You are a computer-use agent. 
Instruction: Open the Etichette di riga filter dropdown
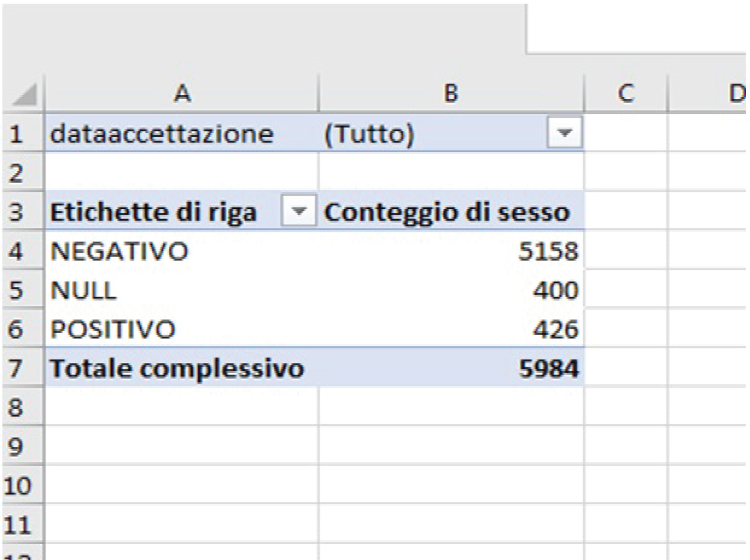pos(298,212)
